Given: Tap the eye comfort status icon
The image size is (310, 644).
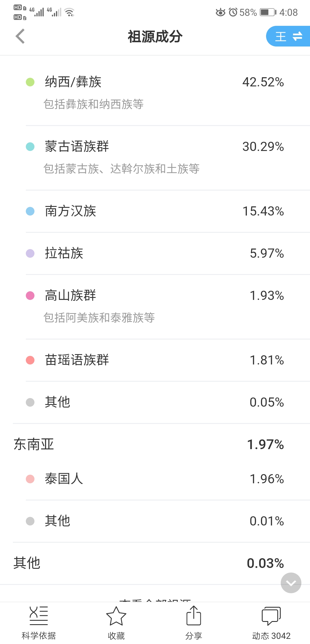Looking at the screenshot, I should [220, 12].
